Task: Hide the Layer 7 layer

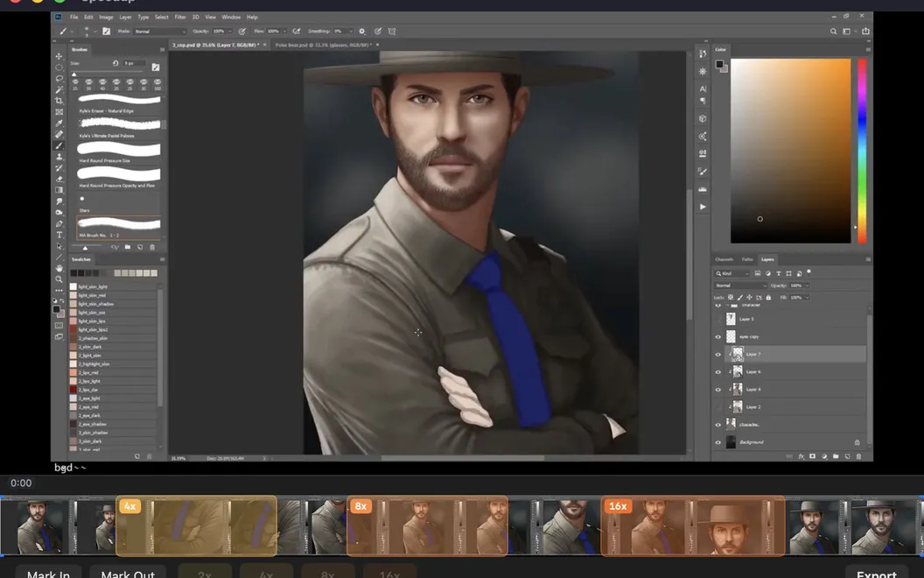Action: pyautogui.click(x=717, y=355)
